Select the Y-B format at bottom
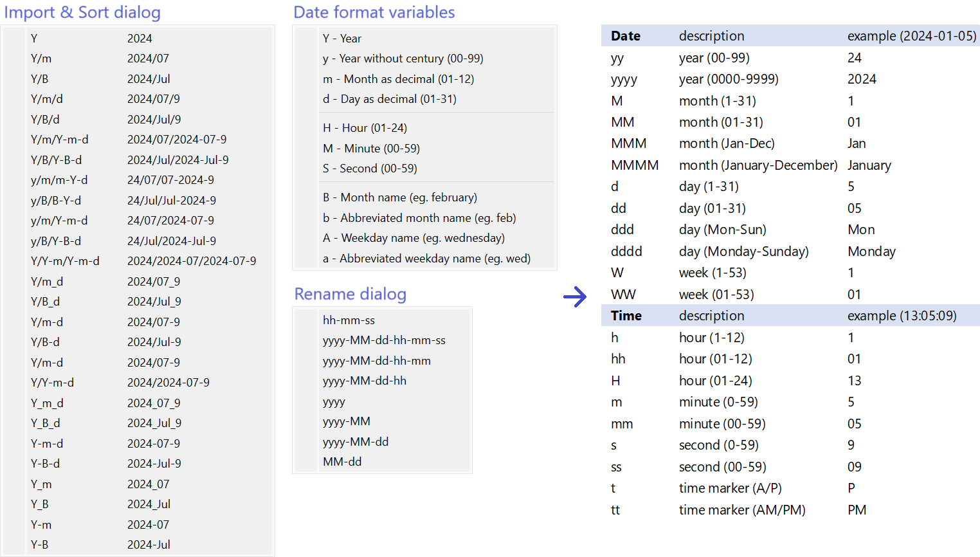The image size is (980, 557). click(40, 545)
